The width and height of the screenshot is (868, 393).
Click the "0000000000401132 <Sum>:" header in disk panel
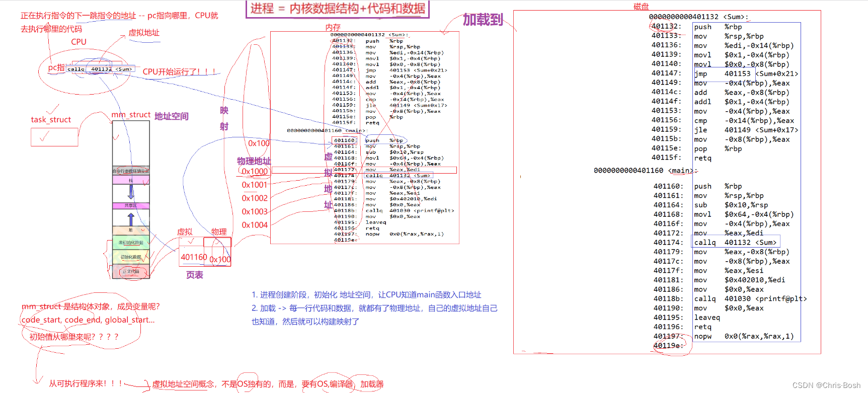(698, 17)
